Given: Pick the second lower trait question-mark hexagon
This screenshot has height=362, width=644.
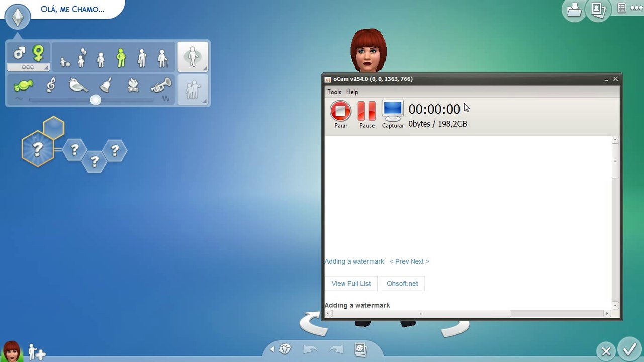Looking at the screenshot, I should click(94, 161).
